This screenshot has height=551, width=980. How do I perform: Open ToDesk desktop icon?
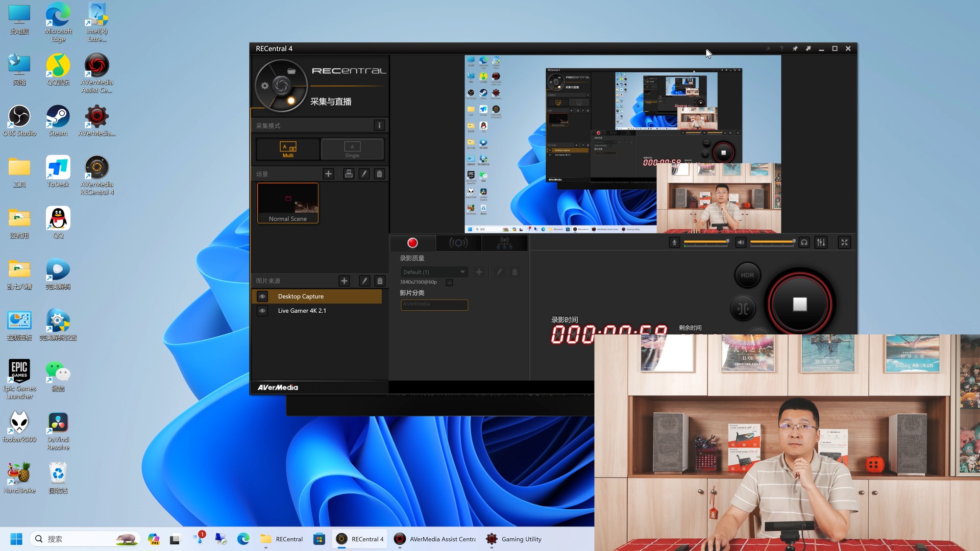pyautogui.click(x=58, y=172)
